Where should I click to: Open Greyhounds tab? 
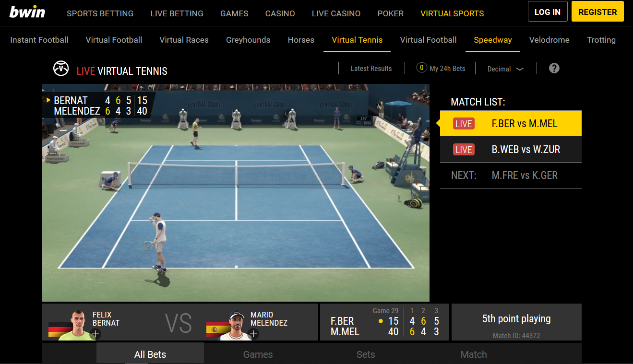(248, 40)
